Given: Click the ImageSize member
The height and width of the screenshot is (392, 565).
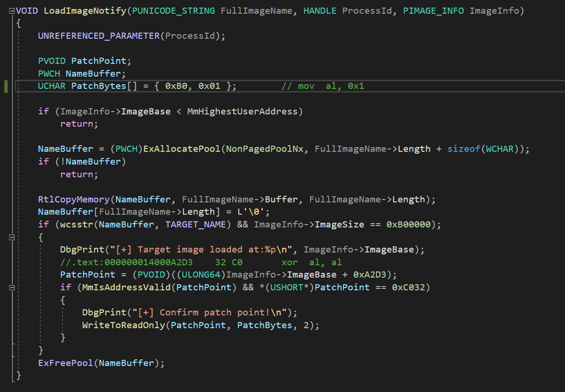Looking at the screenshot, I should [339, 225].
